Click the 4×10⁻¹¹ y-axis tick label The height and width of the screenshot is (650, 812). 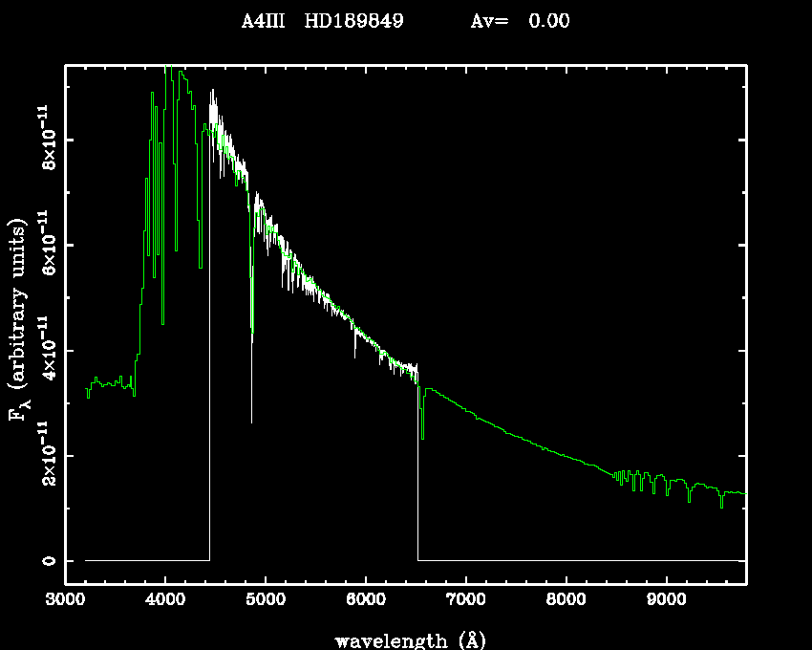click(46, 349)
